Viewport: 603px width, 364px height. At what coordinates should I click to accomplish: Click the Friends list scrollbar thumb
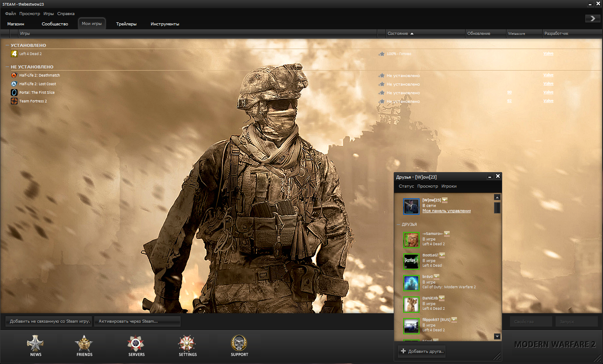click(x=497, y=207)
